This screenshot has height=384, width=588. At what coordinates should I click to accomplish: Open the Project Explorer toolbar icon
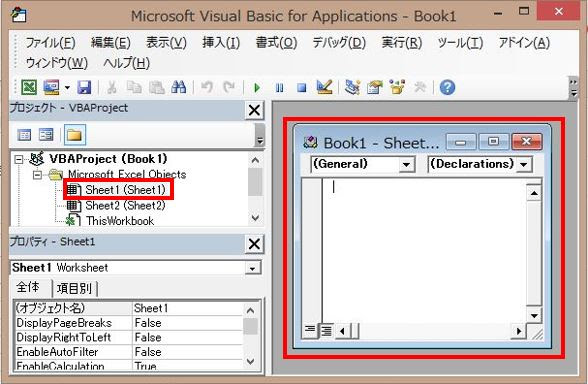(352, 87)
